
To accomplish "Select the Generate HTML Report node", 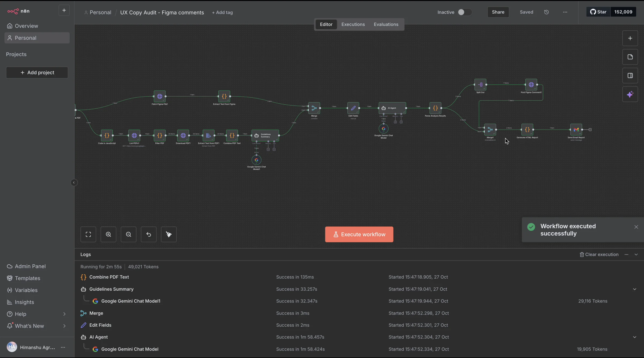I will (527, 130).
